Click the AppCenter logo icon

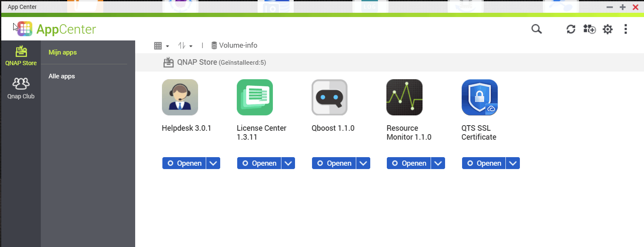point(25,29)
